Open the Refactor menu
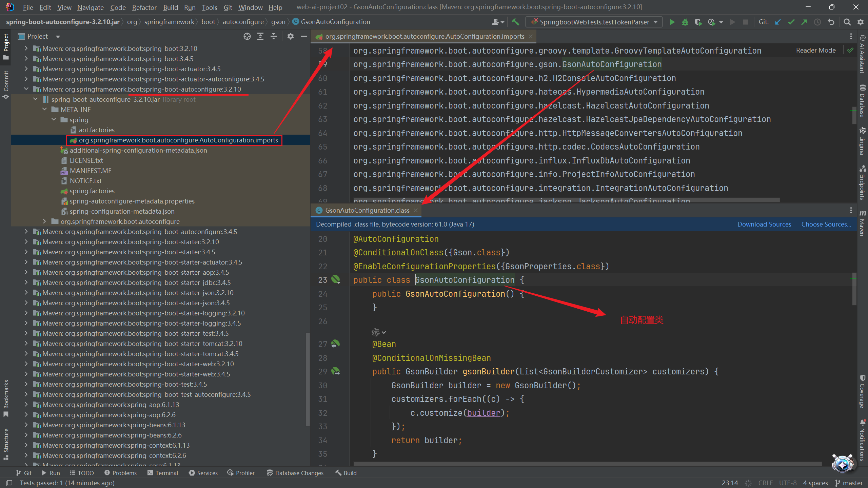Image resolution: width=868 pixels, height=488 pixels. pyautogui.click(x=144, y=7)
